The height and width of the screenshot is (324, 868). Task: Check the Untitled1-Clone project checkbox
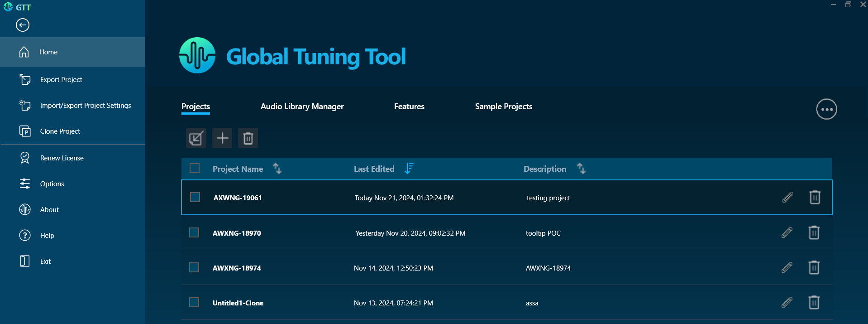[194, 302]
